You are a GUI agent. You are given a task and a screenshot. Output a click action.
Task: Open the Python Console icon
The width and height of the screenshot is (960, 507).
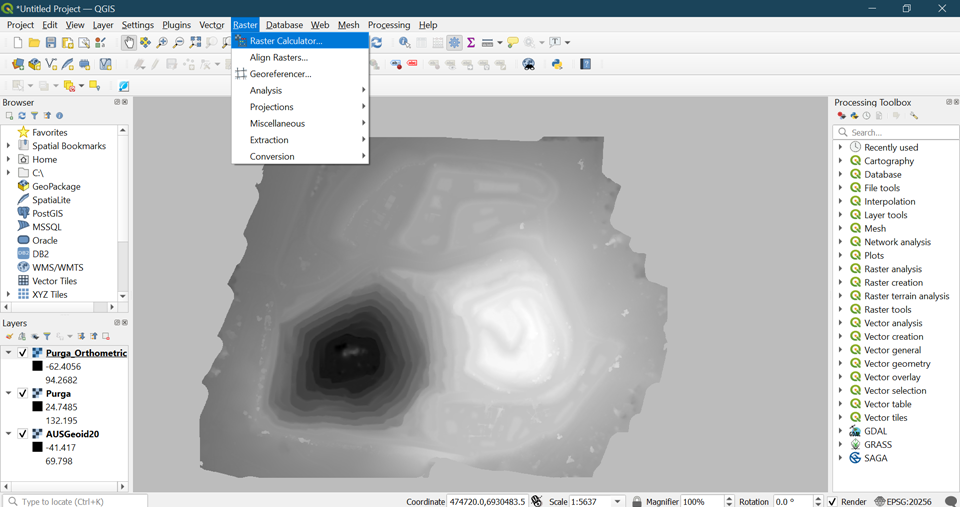coord(557,65)
